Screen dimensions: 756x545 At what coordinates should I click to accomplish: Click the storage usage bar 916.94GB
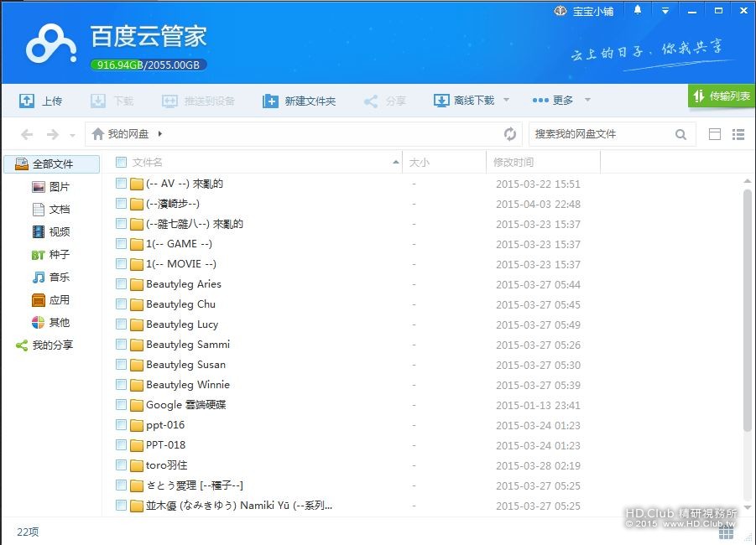click(149, 65)
